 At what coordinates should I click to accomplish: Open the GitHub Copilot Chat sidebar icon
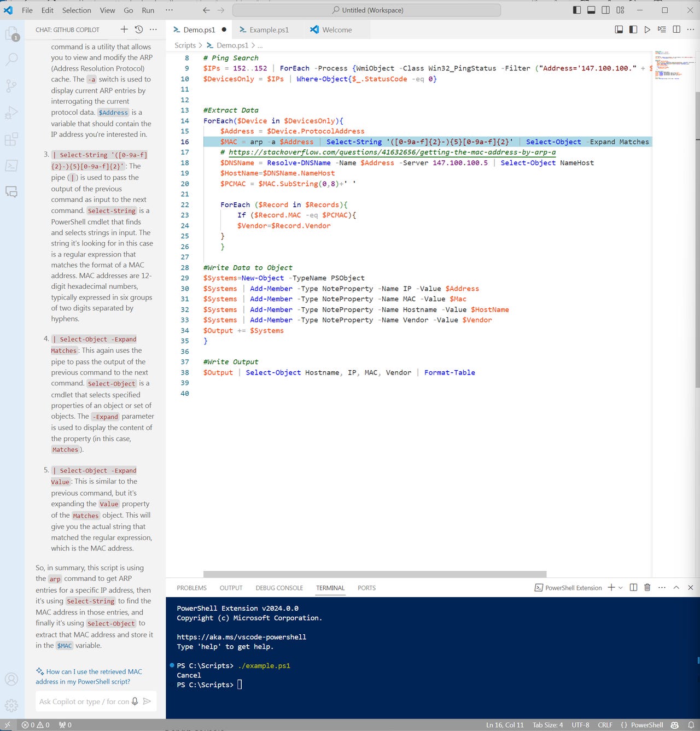click(11, 192)
